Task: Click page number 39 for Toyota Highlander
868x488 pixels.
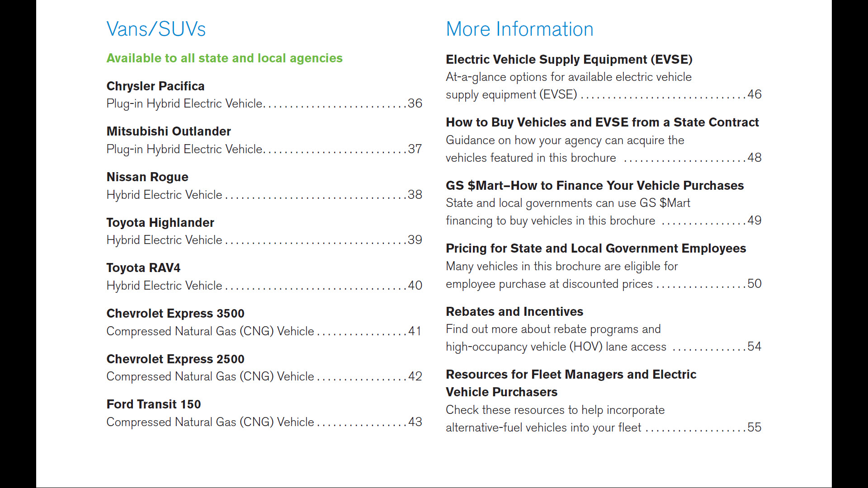Action: pos(415,240)
